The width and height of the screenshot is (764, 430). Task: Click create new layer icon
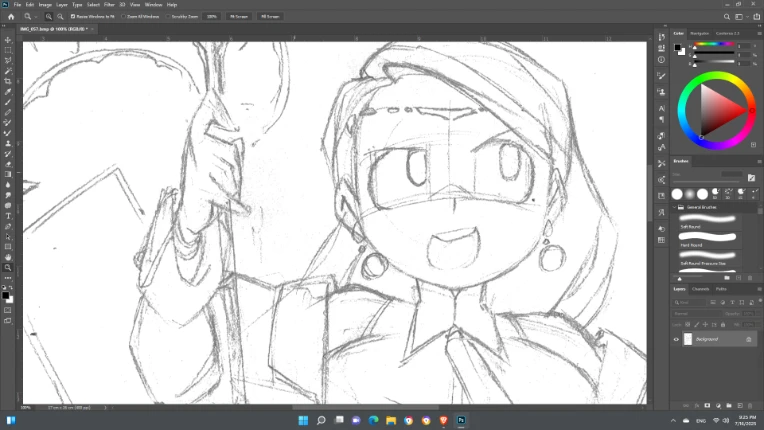coord(740,406)
